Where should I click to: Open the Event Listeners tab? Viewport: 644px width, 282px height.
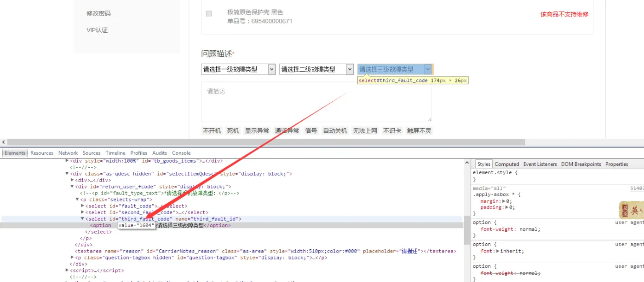(x=540, y=164)
